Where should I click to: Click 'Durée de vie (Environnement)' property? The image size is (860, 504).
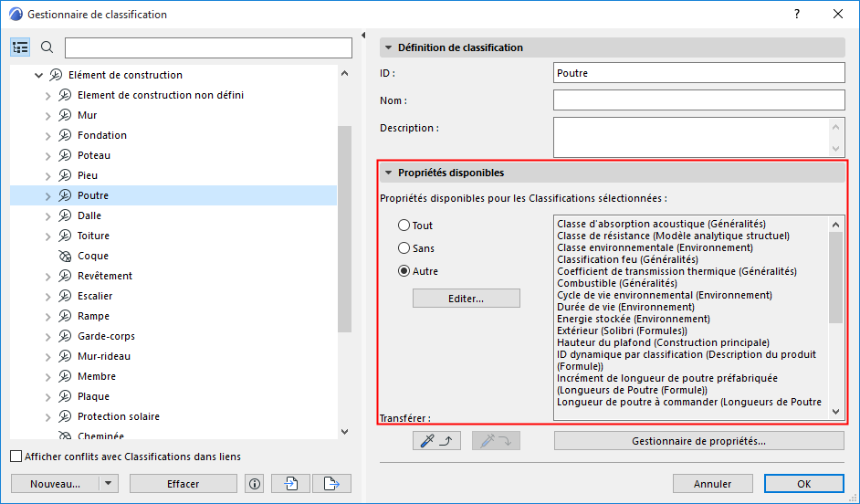click(625, 307)
